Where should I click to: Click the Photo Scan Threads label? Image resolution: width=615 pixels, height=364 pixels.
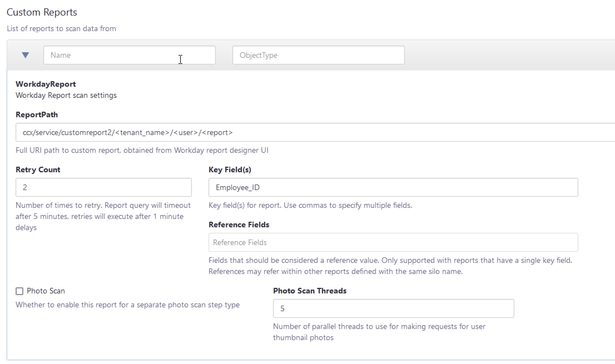click(x=310, y=291)
